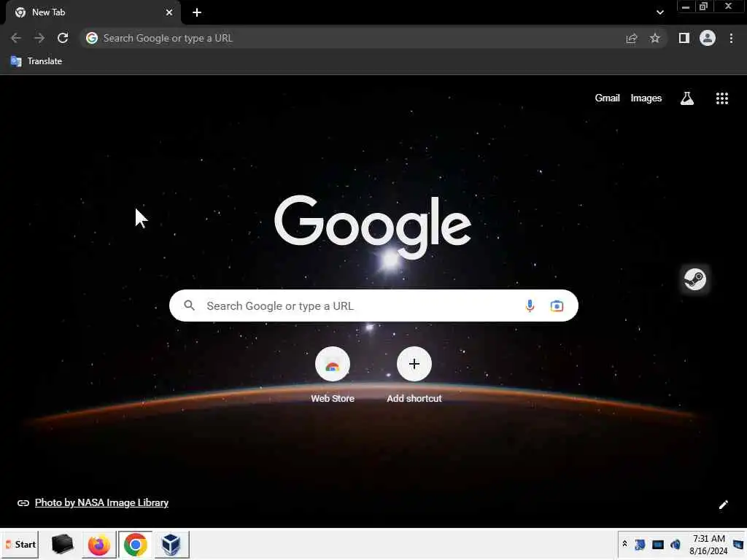Click the blue monitor tray icon
The image size is (747, 560).
click(x=658, y=544)
